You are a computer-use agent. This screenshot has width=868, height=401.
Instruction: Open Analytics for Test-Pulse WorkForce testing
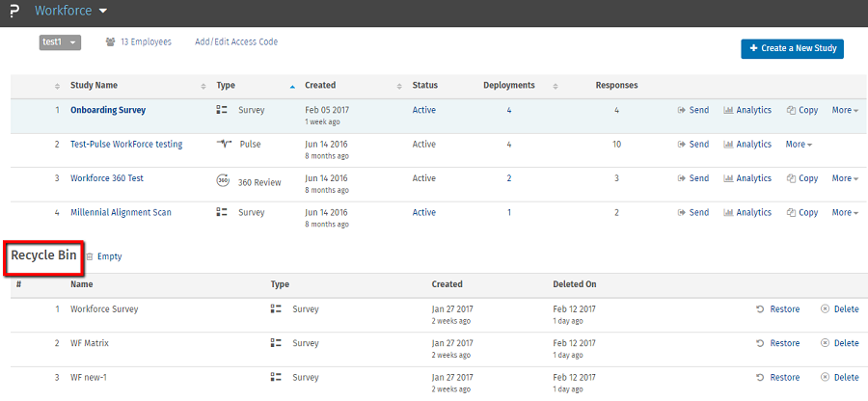pos(747,145)
